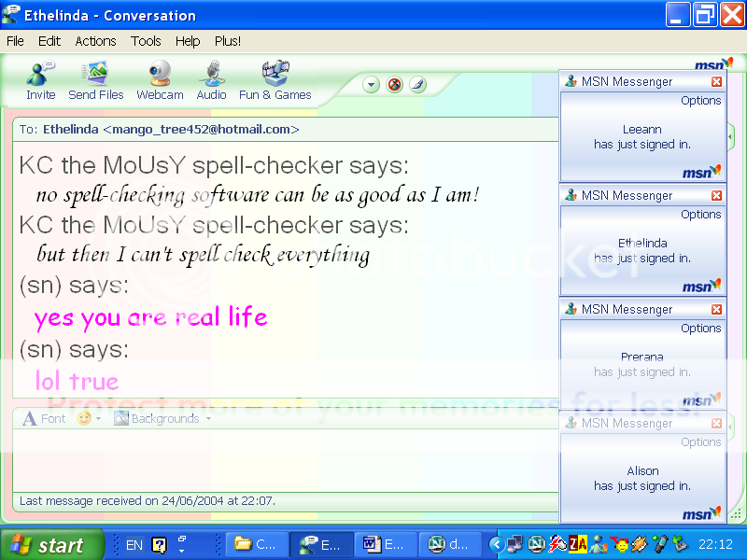Open the Word document taskbar button
Screen dimensions: 747x560
[383, 544]
